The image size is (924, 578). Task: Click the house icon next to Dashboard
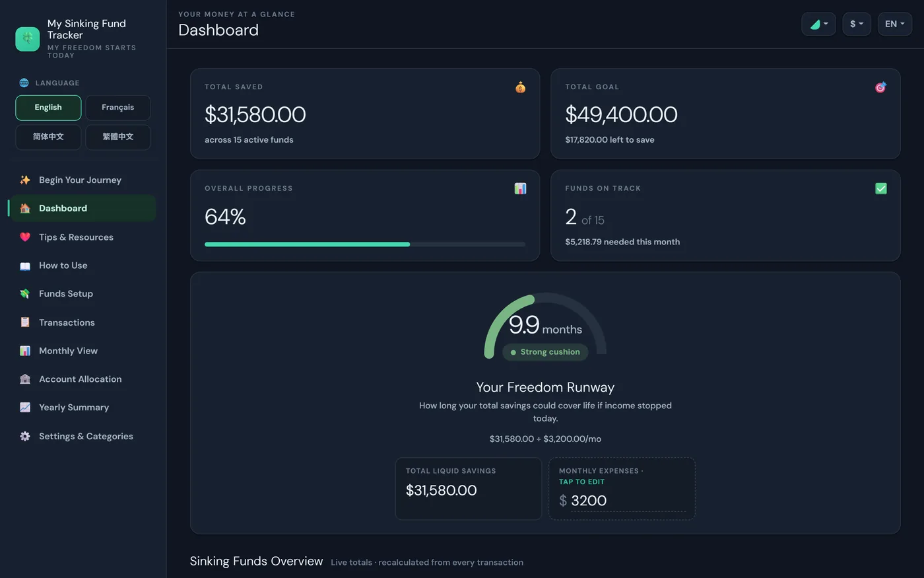coord(25,208)
